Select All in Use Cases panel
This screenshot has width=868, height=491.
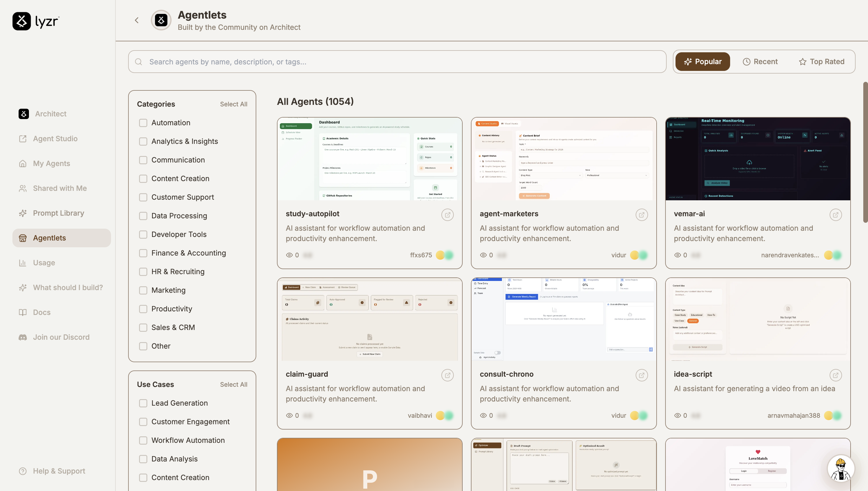[234, 384]
